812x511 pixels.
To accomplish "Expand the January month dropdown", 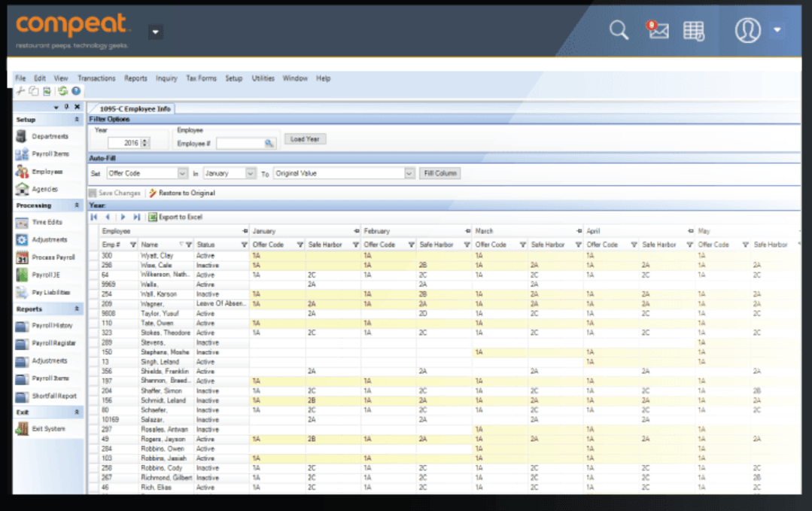I will [x=251, y=173].
